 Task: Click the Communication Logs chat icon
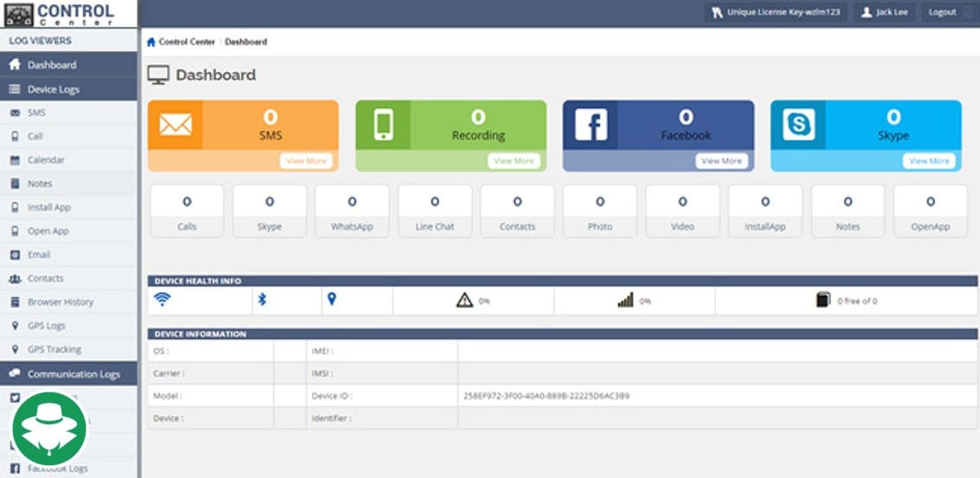(x=15, y=373)
